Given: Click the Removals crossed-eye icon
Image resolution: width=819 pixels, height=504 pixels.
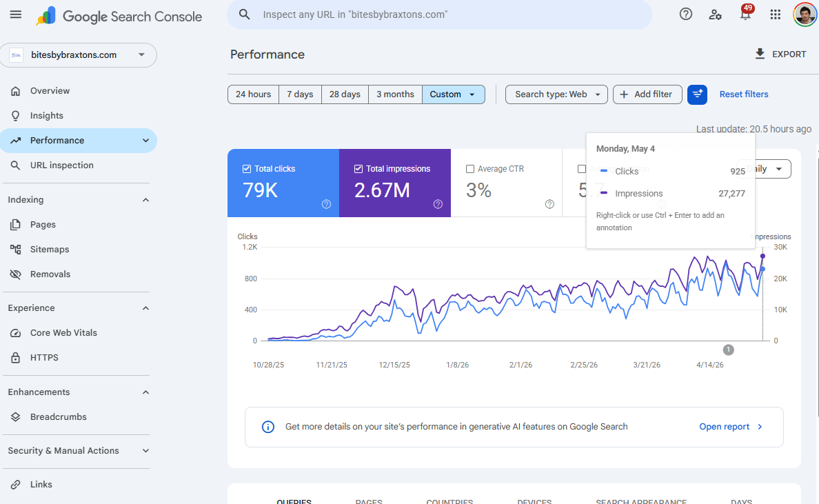Looking at the screenshot, I should coord(16,274).
